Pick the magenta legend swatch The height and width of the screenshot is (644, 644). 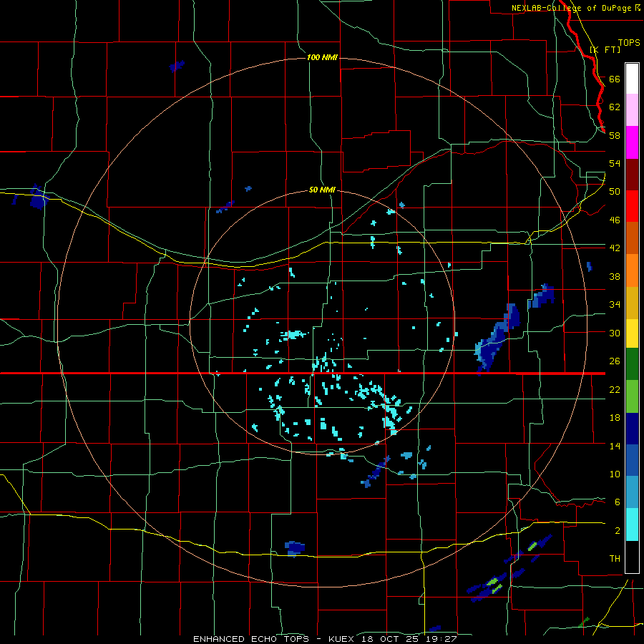[x=632, y=142]
